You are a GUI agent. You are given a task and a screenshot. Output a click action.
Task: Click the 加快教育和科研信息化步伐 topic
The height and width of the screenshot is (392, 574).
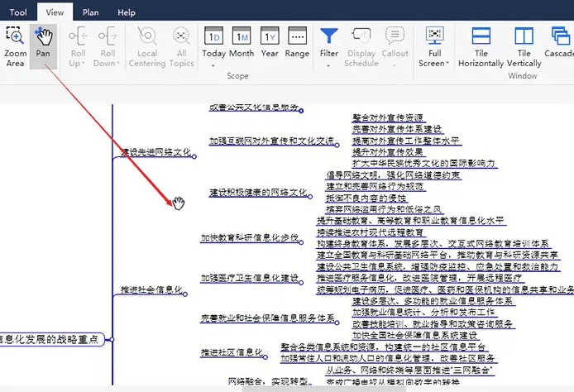248,238
